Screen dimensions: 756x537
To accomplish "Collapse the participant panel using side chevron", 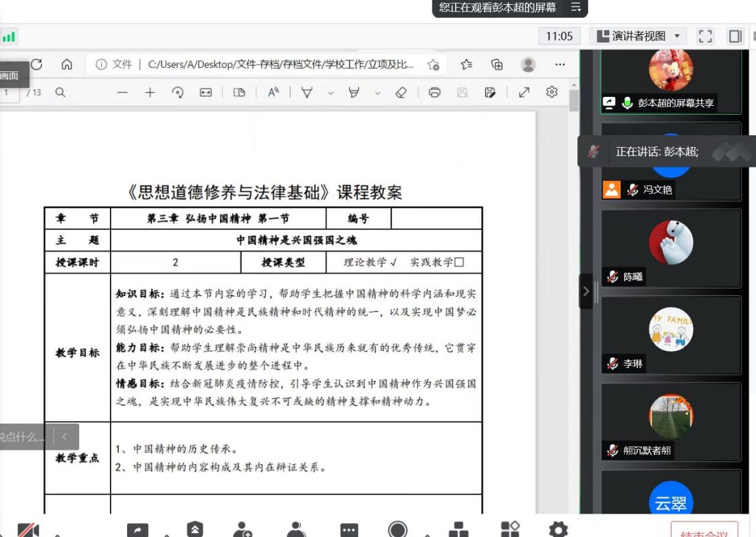I will click(586, 291).
